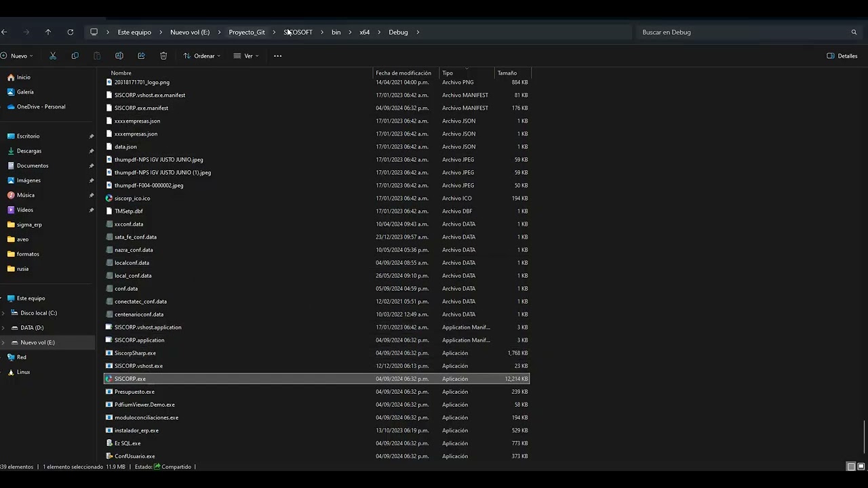Click the Nuevo vol (E:) breadcrumb

tap(190, 32)
